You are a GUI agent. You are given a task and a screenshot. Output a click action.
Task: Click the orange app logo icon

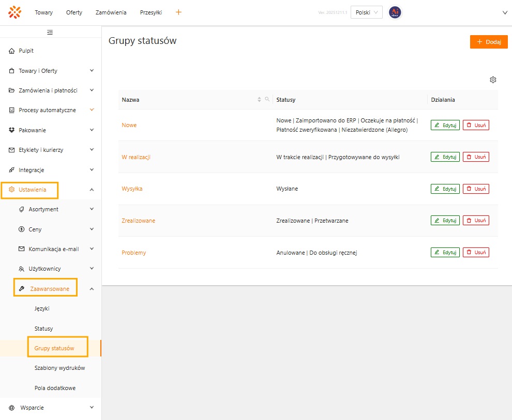(x=15, y=12)
